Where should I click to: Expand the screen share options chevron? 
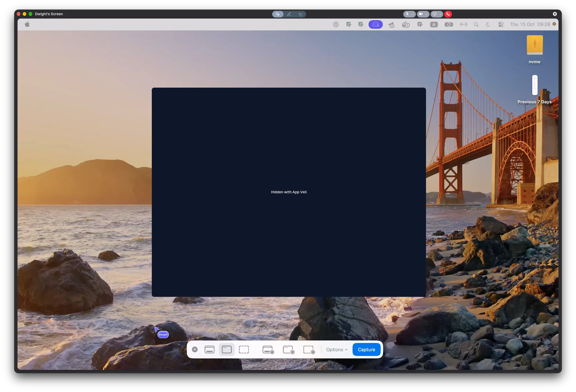[440, 14]
